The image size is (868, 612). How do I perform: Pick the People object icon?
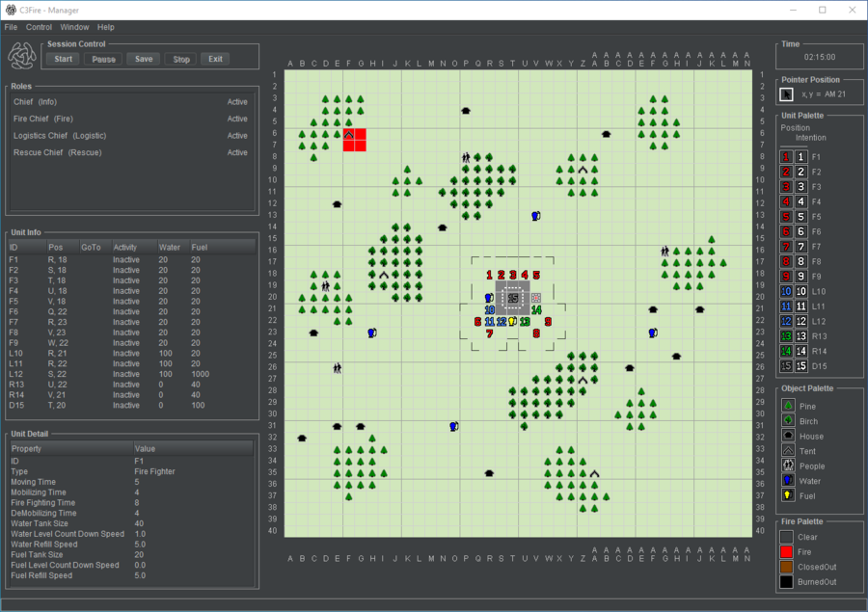(787, 466)
